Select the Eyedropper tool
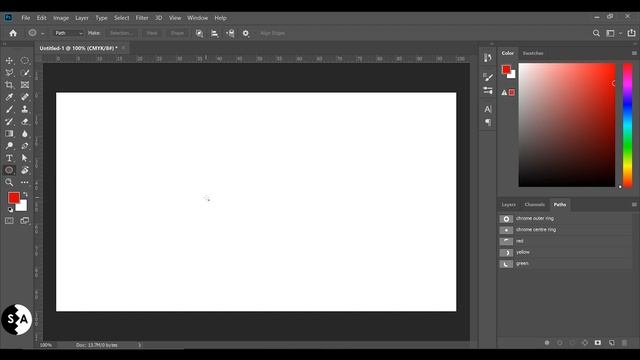Image resolution: width=640 pixels, height=360 pixels. click(9, 97)
